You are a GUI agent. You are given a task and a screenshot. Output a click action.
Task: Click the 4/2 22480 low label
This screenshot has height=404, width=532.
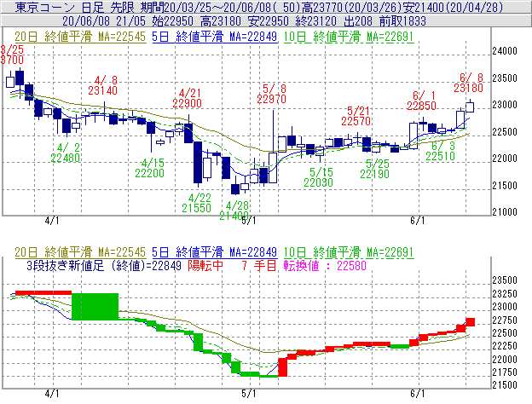pyautogui.click(x=66, y=153)
